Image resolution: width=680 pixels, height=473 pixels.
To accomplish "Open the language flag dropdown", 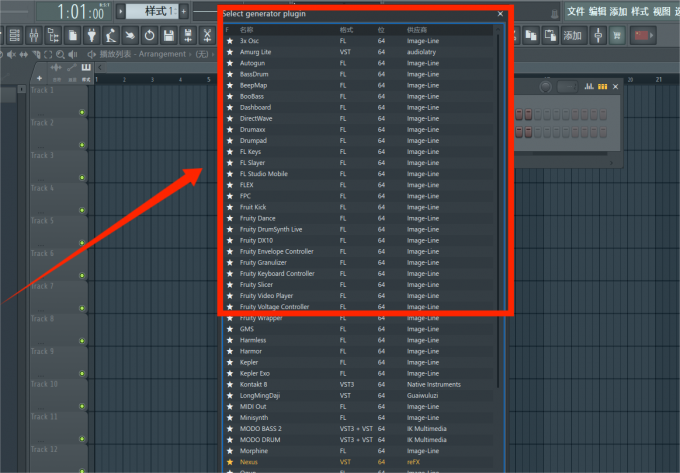I will click(x=644, y=36).
